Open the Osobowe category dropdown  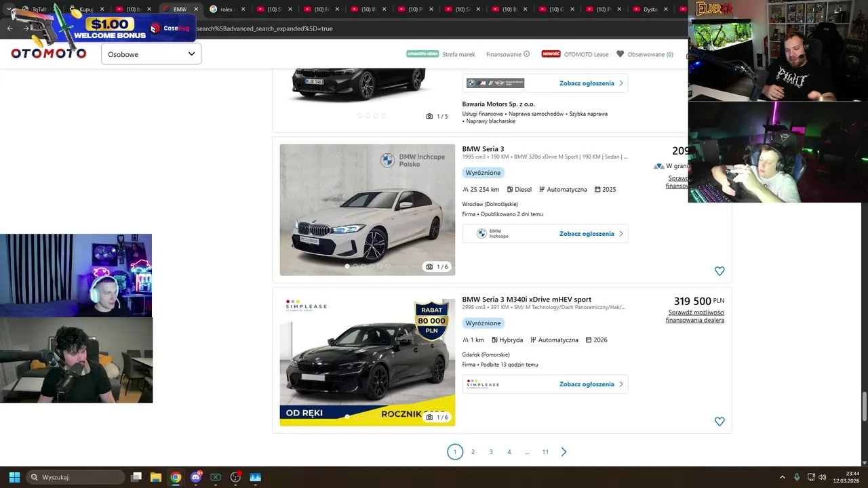[x=151, y=54]
